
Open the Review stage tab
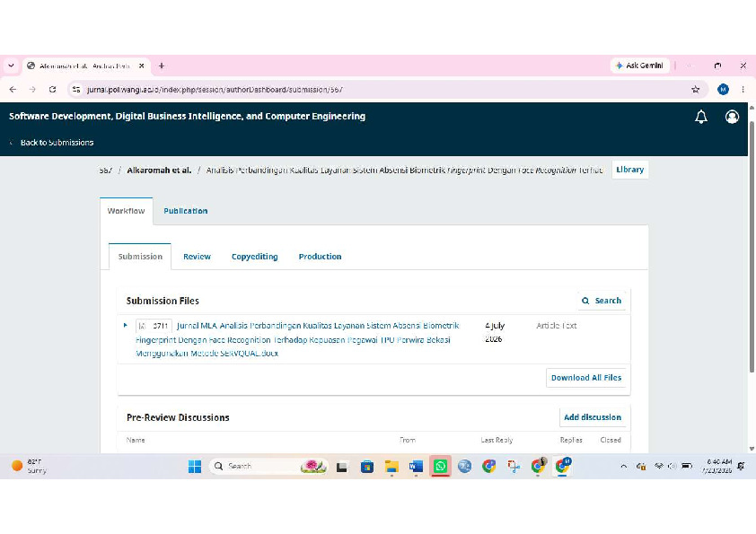pyautogui.click(x=197, y=257)
